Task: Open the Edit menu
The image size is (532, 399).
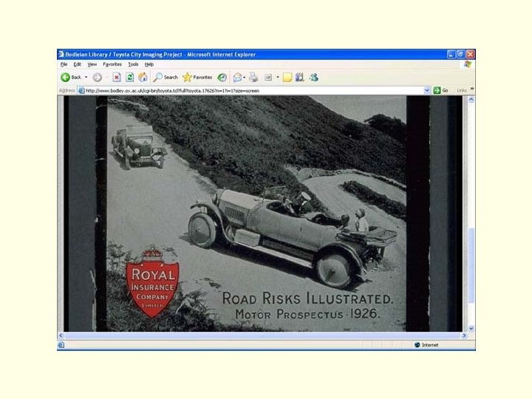Action: 78,64
